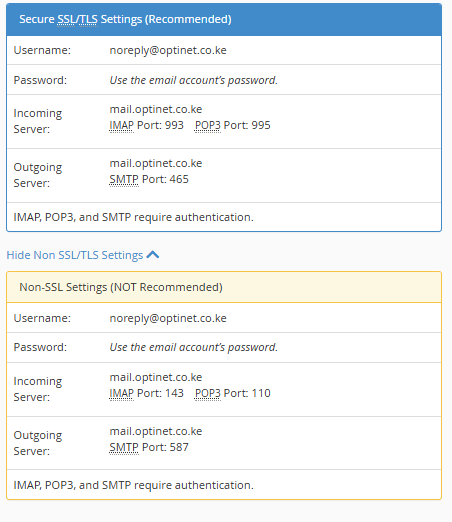Image resolution: width=452 pixels, height=522 pixels.
Task: Click non-SSL incoming server mail.optinet.co.ke
Action: coord(156,377)
